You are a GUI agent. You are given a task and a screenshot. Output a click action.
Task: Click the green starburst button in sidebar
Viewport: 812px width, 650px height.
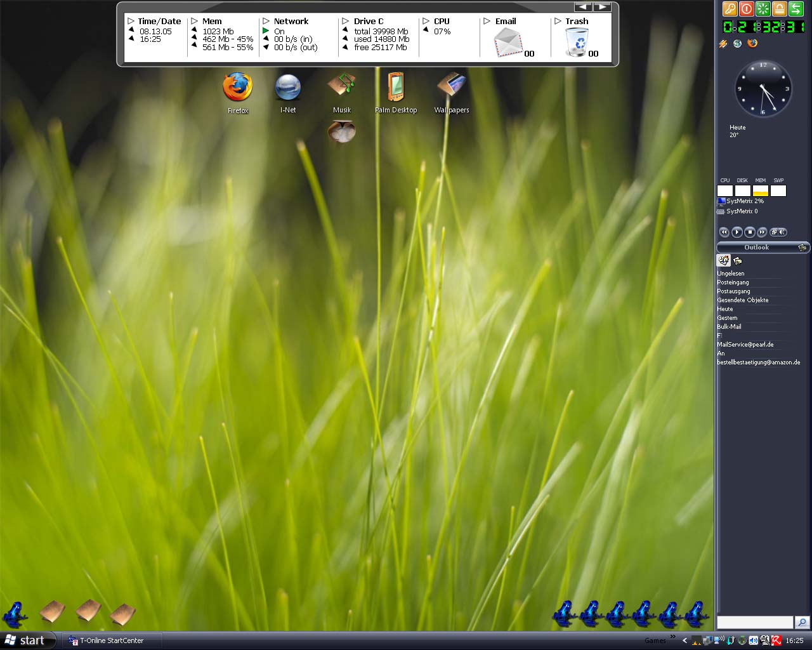point(763,9)
